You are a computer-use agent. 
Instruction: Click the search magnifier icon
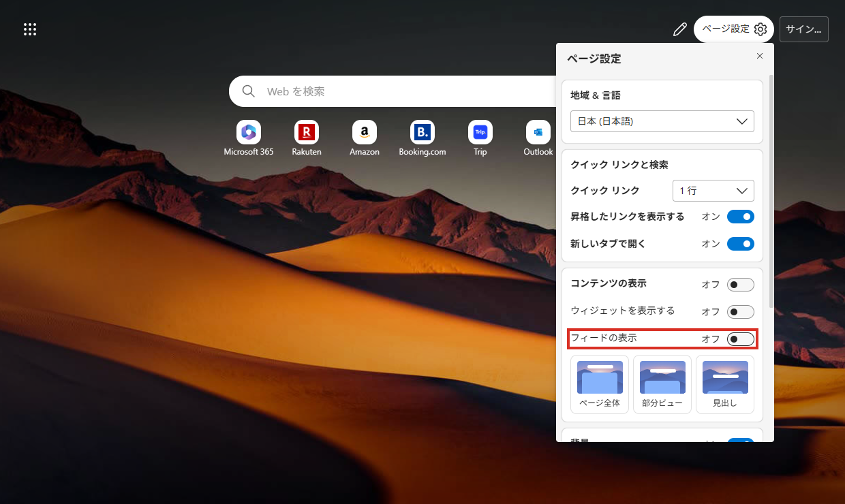pyautogui.click(x=249, y=91)
